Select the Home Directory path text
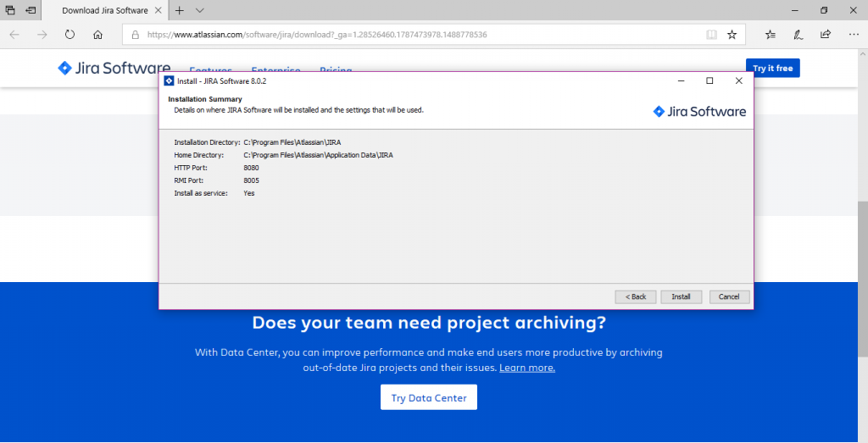Image resolution: width=868 pixels, height=443 pixels. pyautogui.click(x=319, y=155)
